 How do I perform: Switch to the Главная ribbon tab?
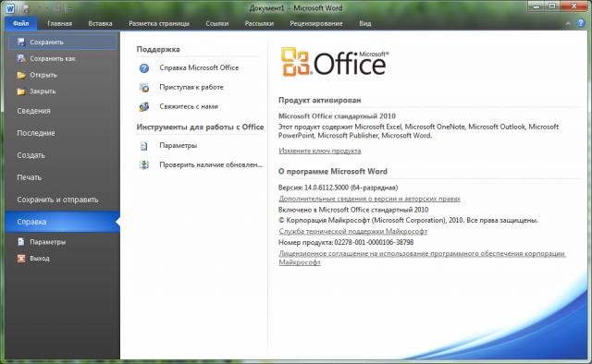(x=59, y=23)
